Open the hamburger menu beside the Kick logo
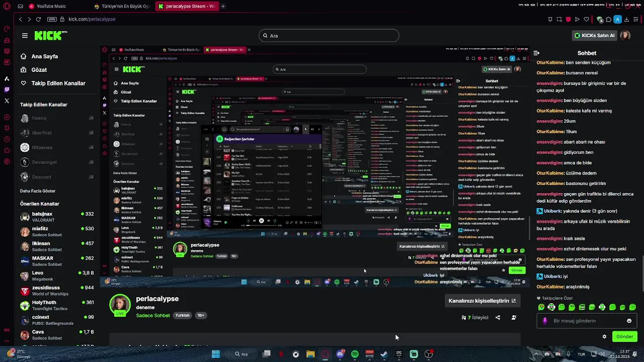644x362 pixels. (x=25, y=36)
